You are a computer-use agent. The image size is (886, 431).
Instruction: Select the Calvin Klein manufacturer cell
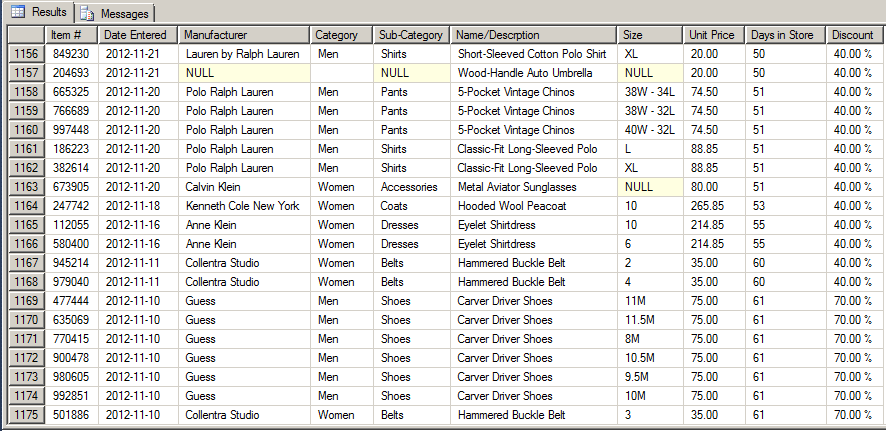coord(244,187)
